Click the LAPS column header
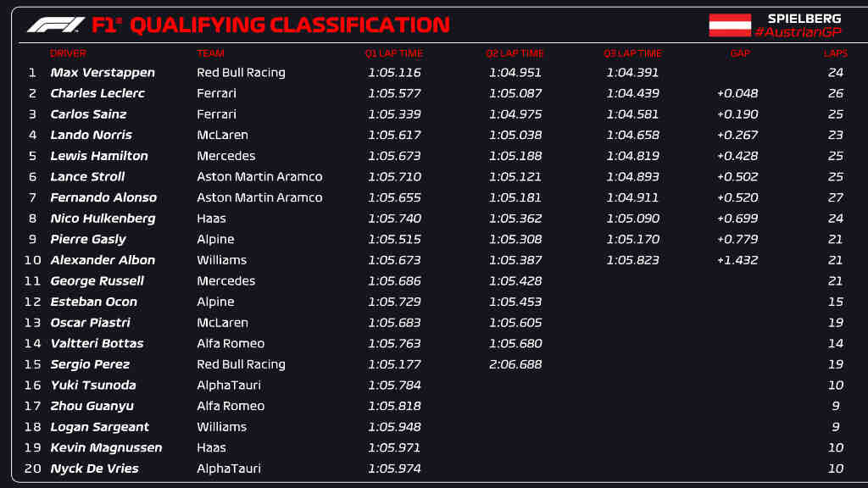Viewport: 868px width, 488px height. click(x=835, y=53)
